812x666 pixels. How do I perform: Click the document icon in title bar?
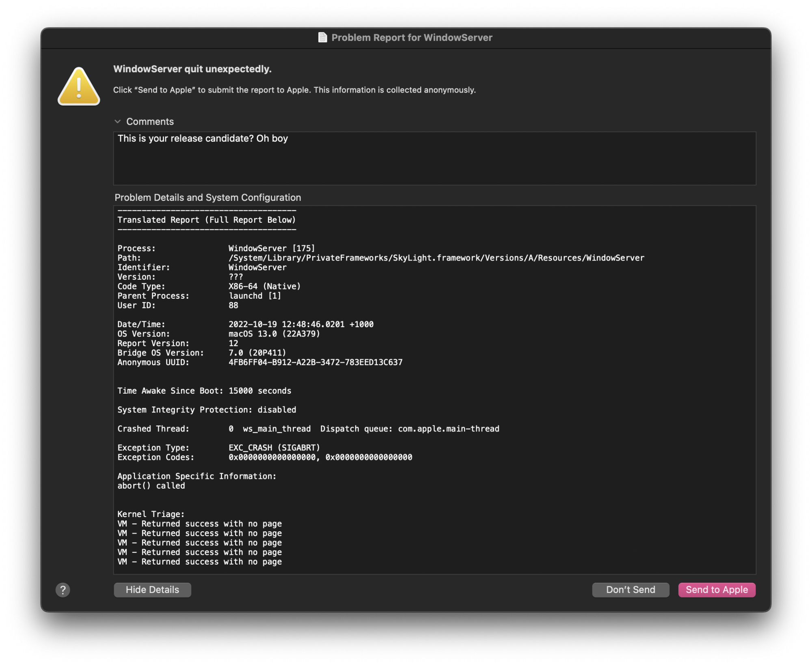pyautogui.click(x=322, y=38)
